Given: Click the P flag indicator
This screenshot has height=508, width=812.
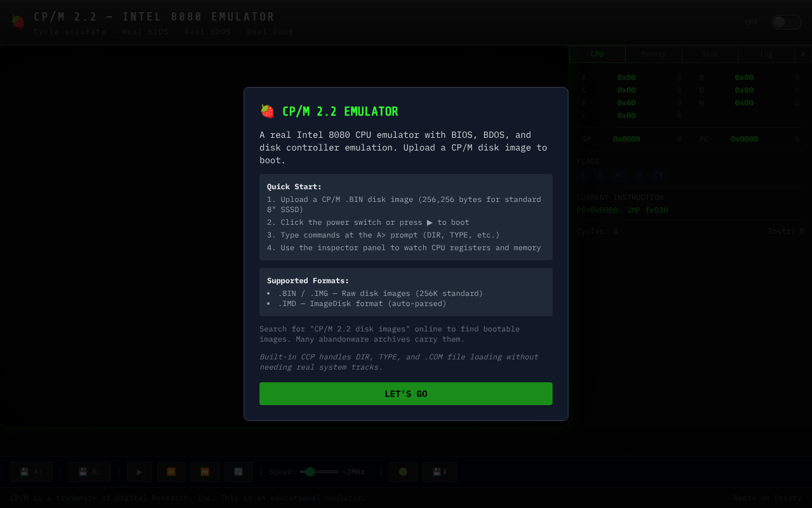Looking at the screenshot, I should point(639,175).
